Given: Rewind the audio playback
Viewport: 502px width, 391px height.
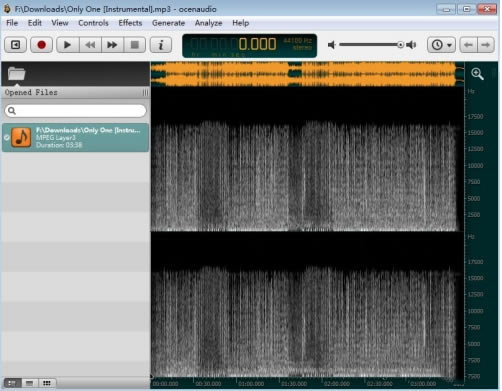Looking at the screenshot, I should (90, 45).
